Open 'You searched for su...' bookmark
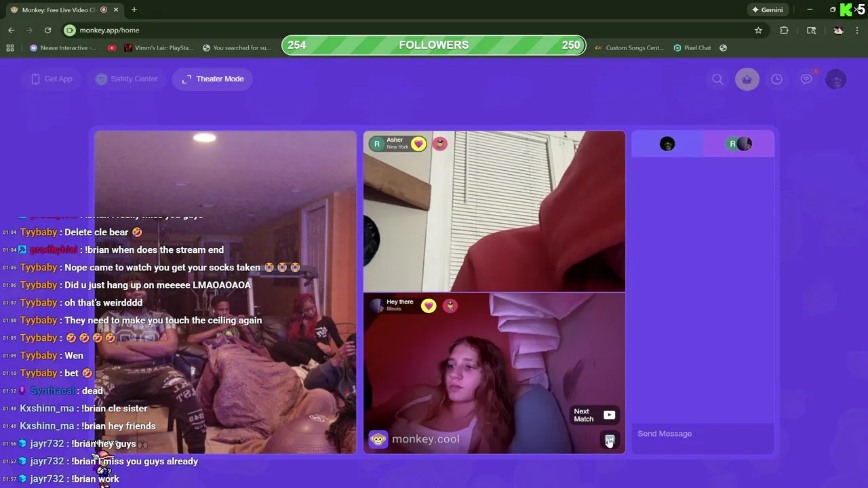868x488 pixels. click(x=237, y=47)
